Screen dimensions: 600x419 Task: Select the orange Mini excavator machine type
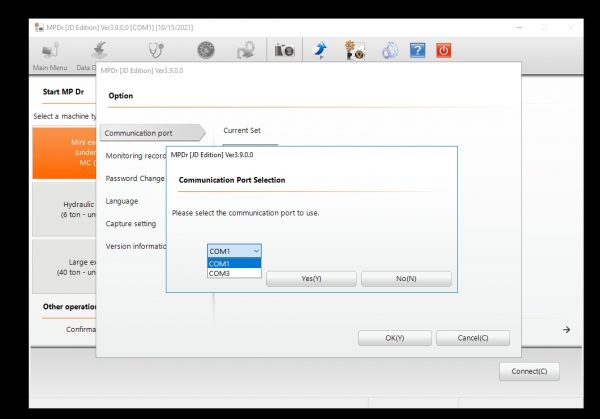(64, 153)
